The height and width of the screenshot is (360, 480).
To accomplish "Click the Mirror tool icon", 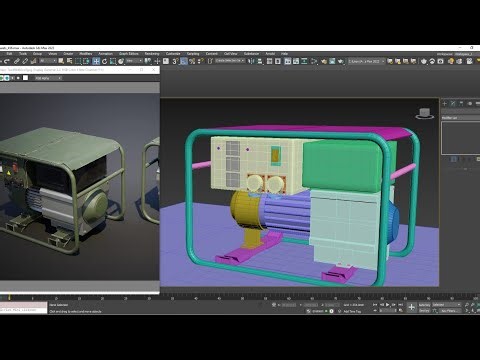I will (x=251, y=61).
